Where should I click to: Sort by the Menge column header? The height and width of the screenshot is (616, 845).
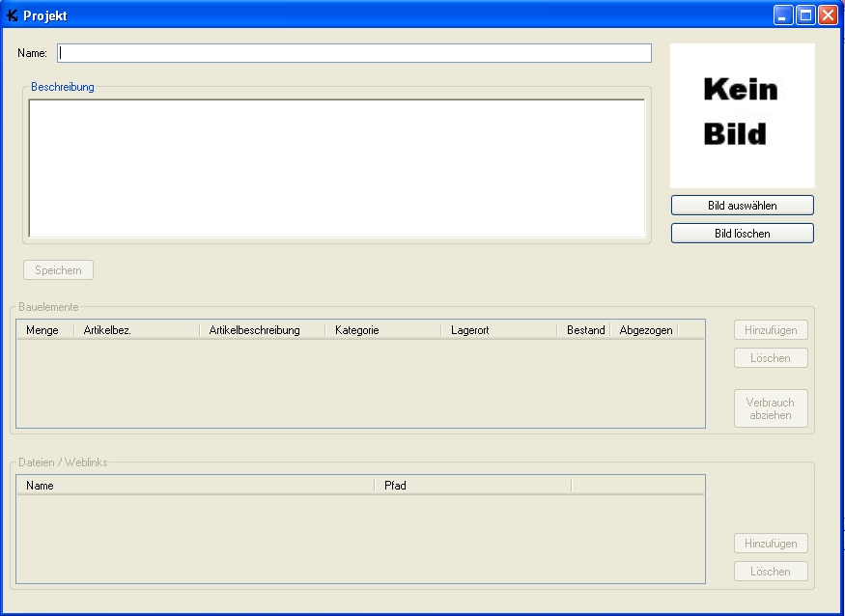click(45, 330)
